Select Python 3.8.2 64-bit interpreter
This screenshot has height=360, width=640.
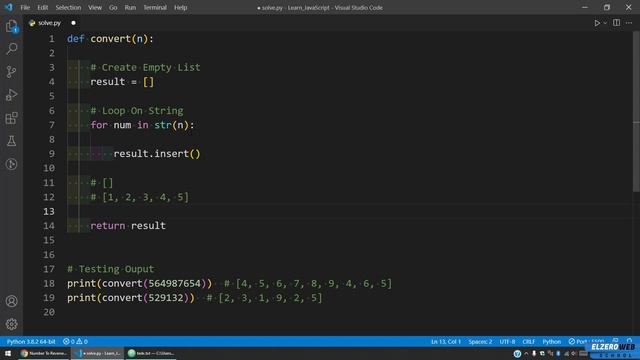click(31, 342)
